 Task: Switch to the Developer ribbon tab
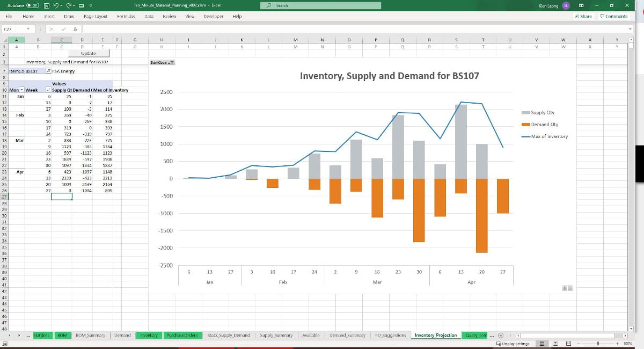pyautogui.click(x=213, y=16)
